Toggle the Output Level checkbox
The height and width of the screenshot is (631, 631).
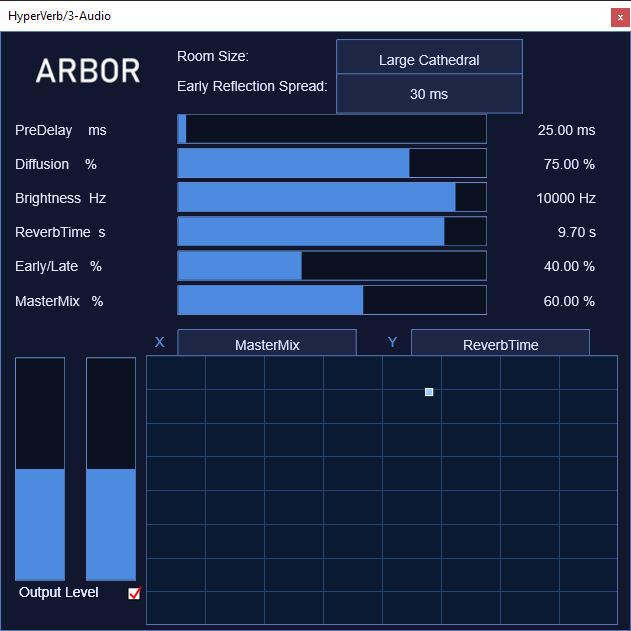point(134,593)
